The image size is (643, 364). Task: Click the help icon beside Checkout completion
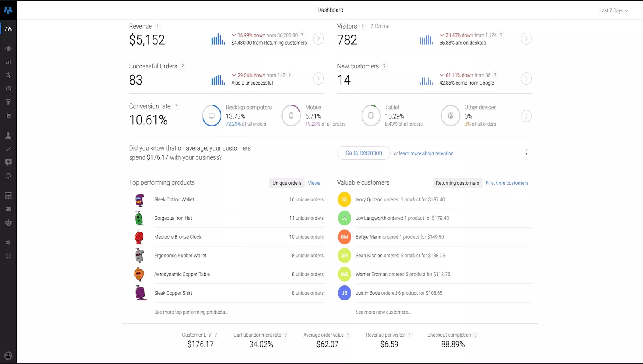point(476,335)
